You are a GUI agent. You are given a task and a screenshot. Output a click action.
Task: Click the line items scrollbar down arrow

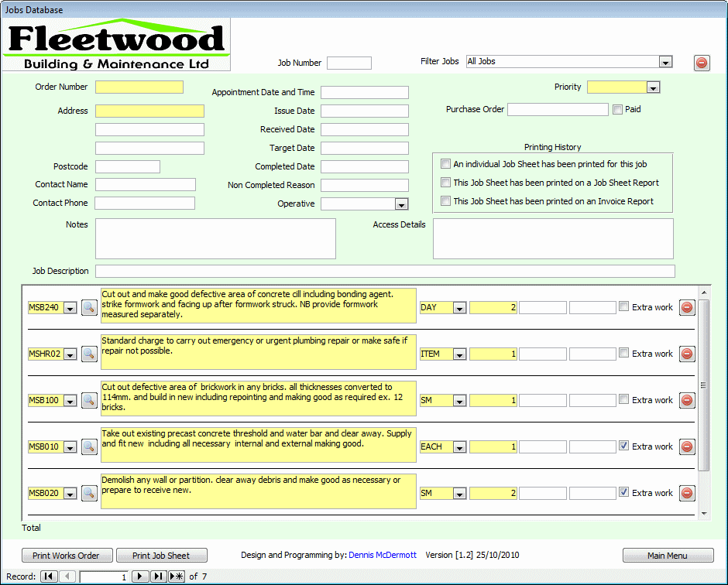(704, 514)
